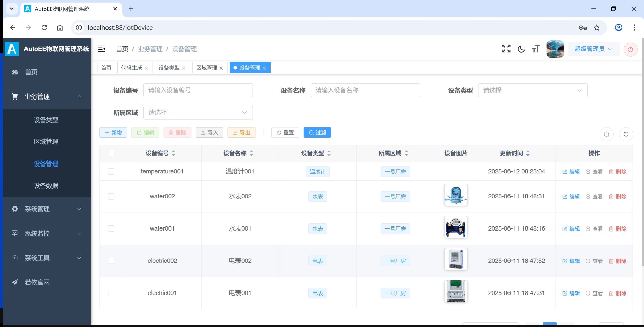Open the font size setting icon

pyautogui.click(x=536, y=49)
